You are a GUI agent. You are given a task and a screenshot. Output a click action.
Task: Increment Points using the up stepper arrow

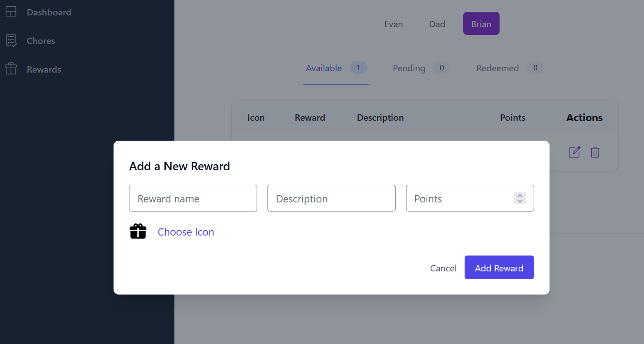[x=520, y=196]
